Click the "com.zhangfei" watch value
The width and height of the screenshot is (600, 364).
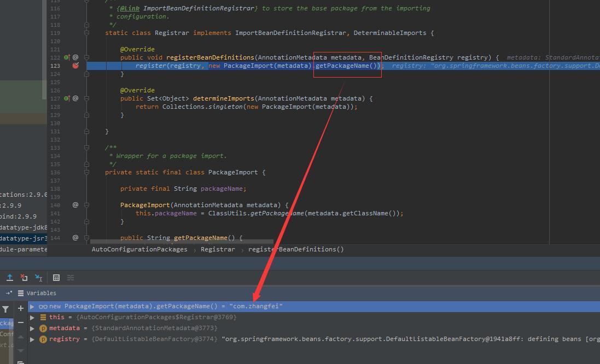[x=255, y=306]
